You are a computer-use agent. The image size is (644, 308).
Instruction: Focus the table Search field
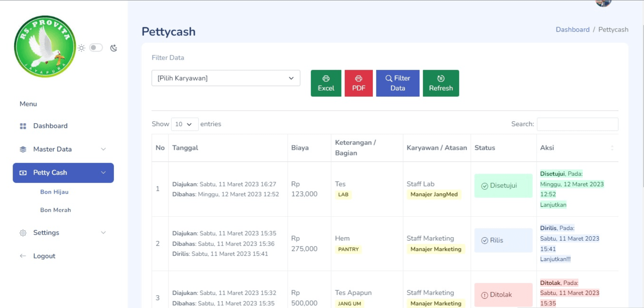coord(578,124)
